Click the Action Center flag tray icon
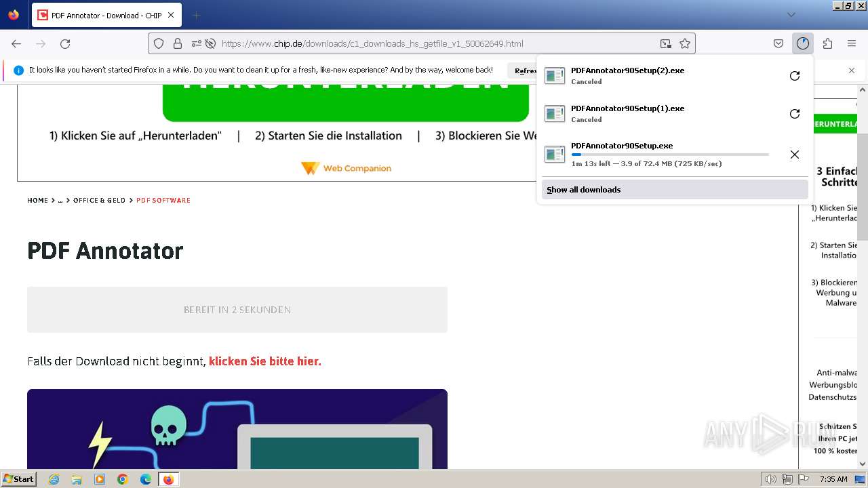This screenshot has width=868, height=488. [x=804, y=479]
